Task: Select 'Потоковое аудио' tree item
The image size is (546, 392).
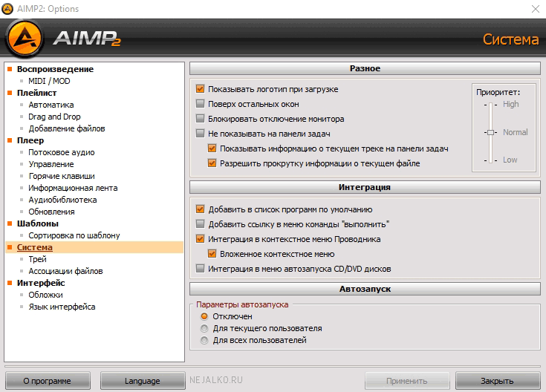Action: point(61,152)
